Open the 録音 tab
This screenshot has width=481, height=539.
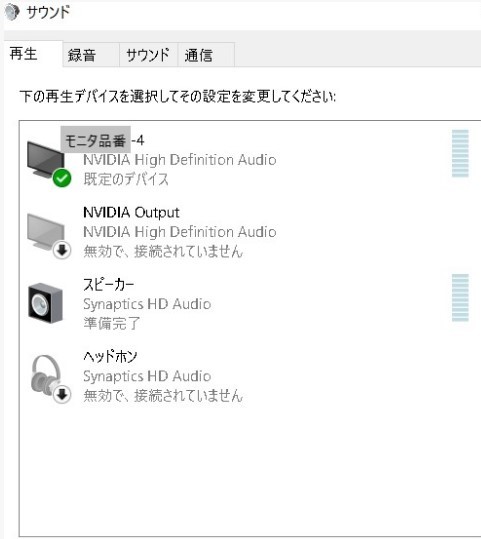91,55
